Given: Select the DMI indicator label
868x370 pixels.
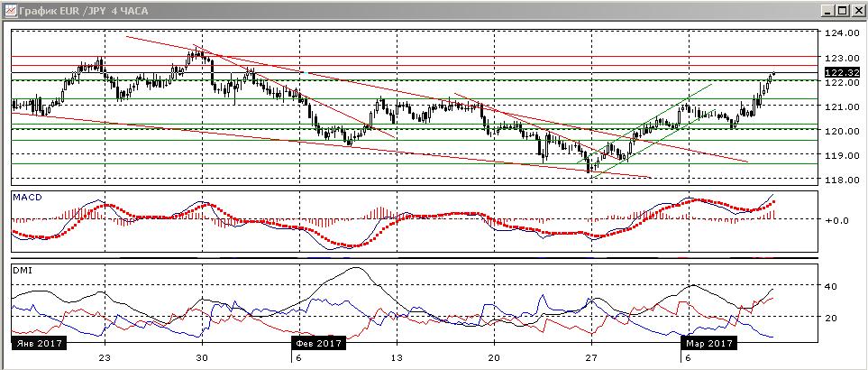Looking at the screenshot, I should click(23, 269).
